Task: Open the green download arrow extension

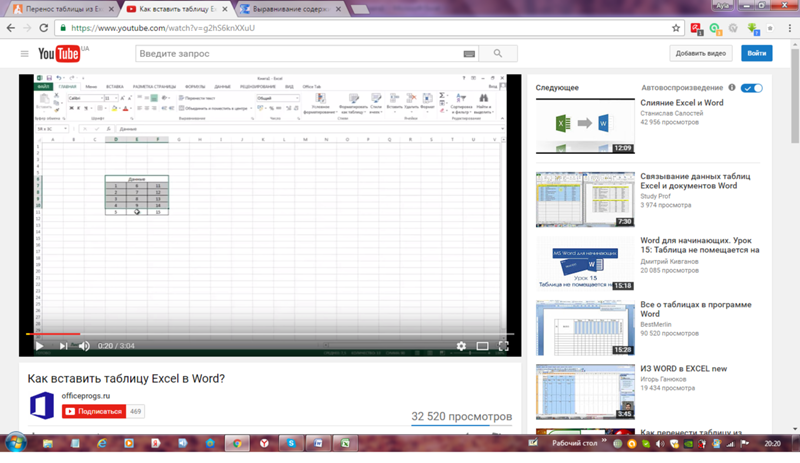Action: tap(753, 29)
